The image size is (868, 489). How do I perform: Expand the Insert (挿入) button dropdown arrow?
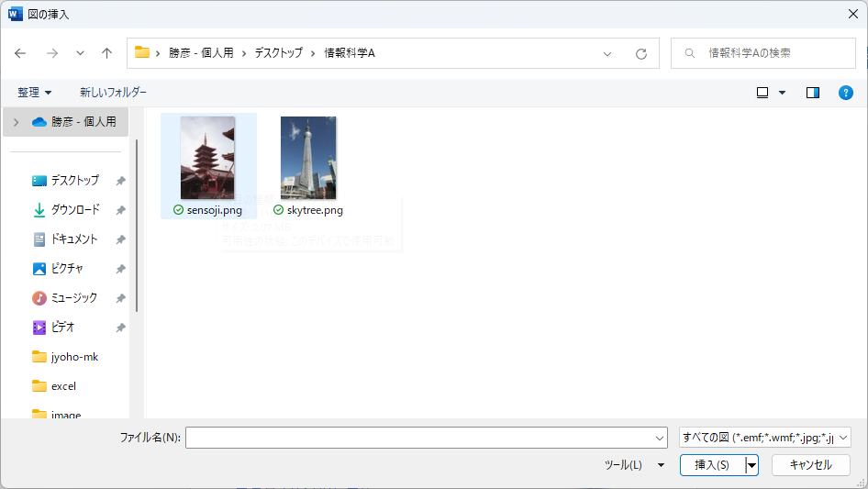(752, 465)
